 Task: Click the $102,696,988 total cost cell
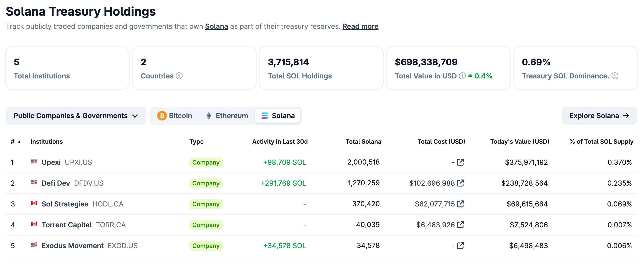(432, 183)
